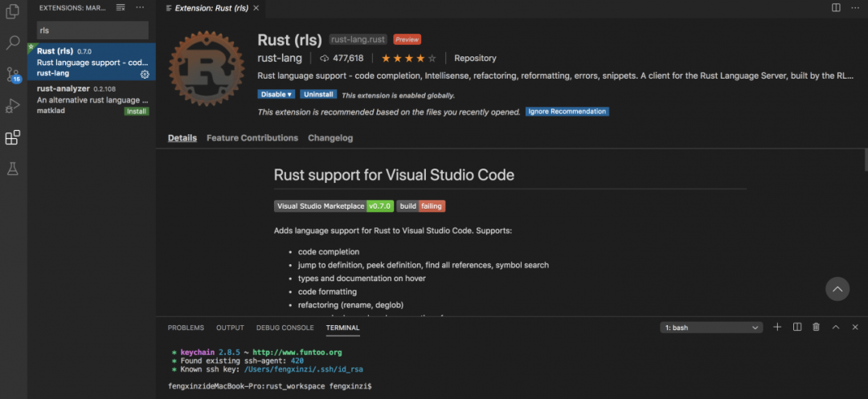The width and height of the screenshot is (868, 399).
Task: Switch to the PROBLEMS panel tab
Action: [x=186, y=328]
